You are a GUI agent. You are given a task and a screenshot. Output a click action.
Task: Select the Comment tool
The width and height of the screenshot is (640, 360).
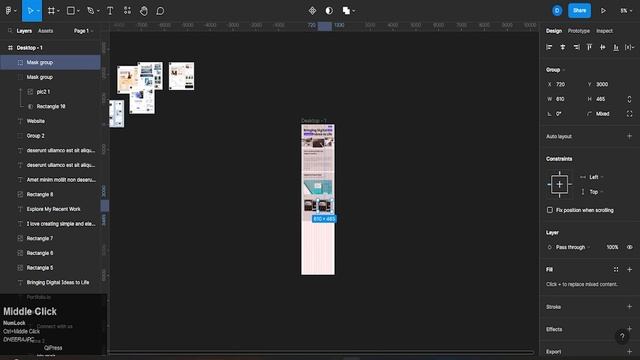pos(160,11)
